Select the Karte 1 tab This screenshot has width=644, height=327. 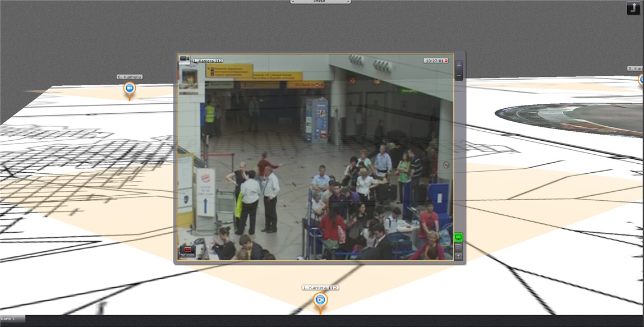[12, 319]
